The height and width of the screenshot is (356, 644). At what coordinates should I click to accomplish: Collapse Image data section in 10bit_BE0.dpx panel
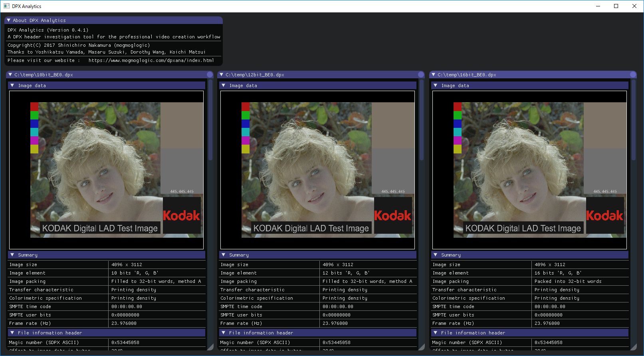12,86
